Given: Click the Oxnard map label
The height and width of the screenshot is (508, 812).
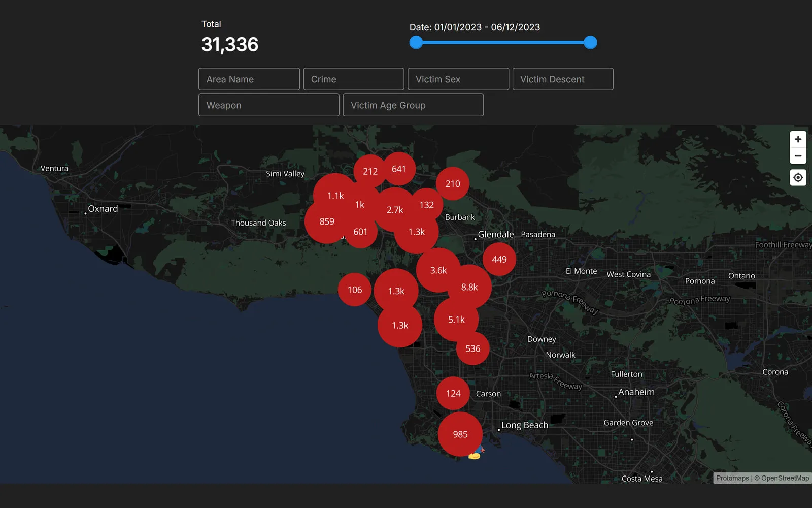Looking at the screenshot, I should (x=103, y=209).
